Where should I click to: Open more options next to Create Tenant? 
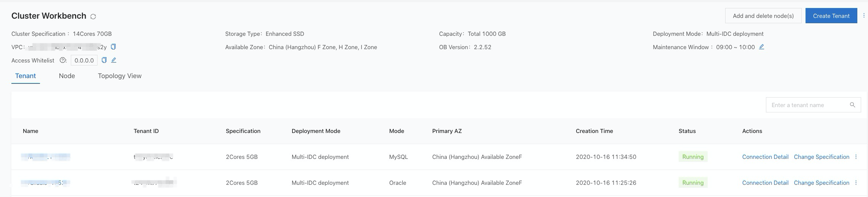863,16
